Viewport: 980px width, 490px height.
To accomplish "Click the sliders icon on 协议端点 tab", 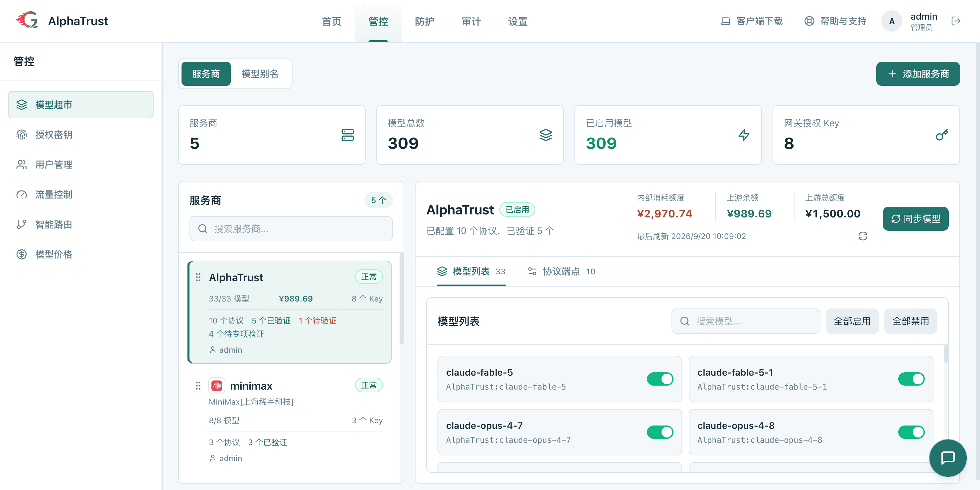I will (x=532, y=271).
